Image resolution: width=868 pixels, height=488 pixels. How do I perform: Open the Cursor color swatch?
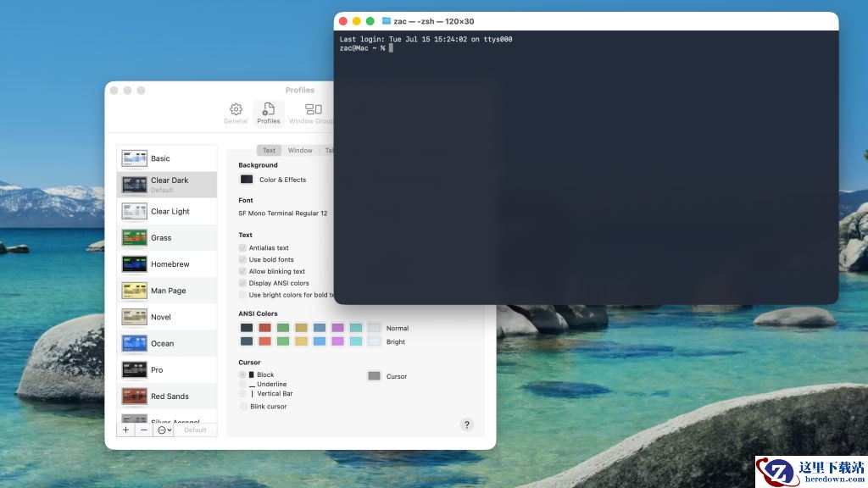374,376
